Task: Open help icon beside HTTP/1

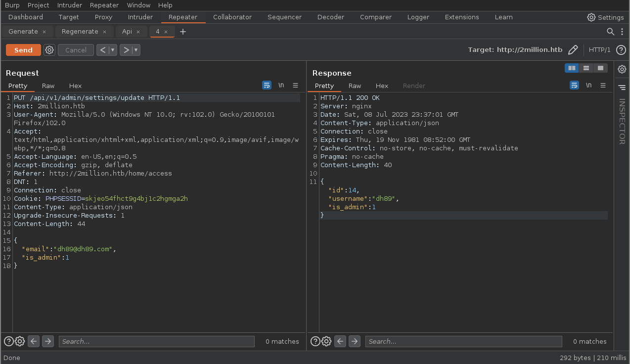Action: [x=621, y=50]
